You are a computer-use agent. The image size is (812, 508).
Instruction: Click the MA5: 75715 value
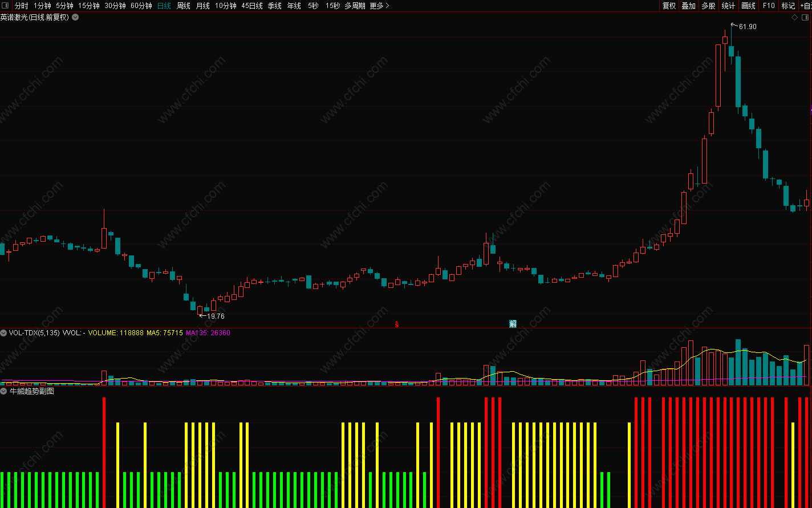[165, 332]
